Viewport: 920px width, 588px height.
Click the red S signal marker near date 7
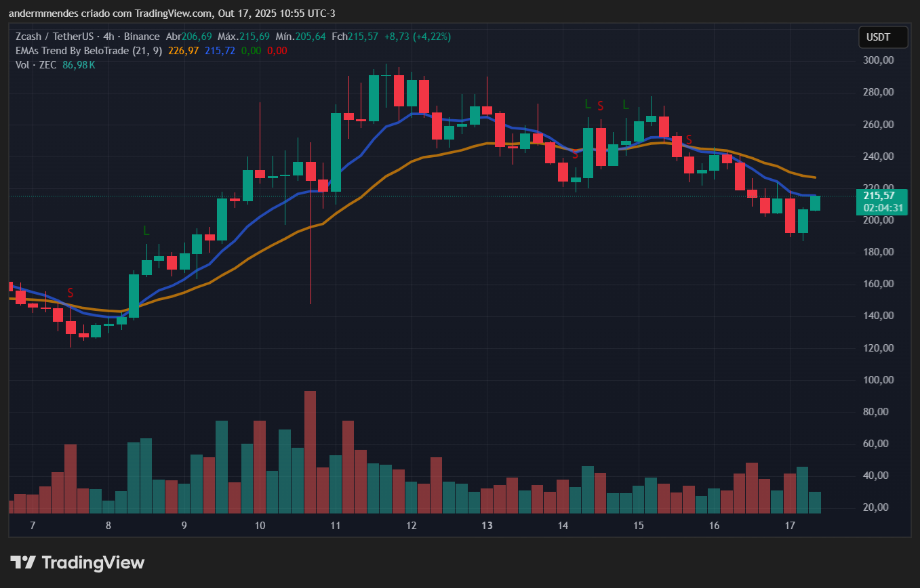pyautogui.click(x=70, y=293)
